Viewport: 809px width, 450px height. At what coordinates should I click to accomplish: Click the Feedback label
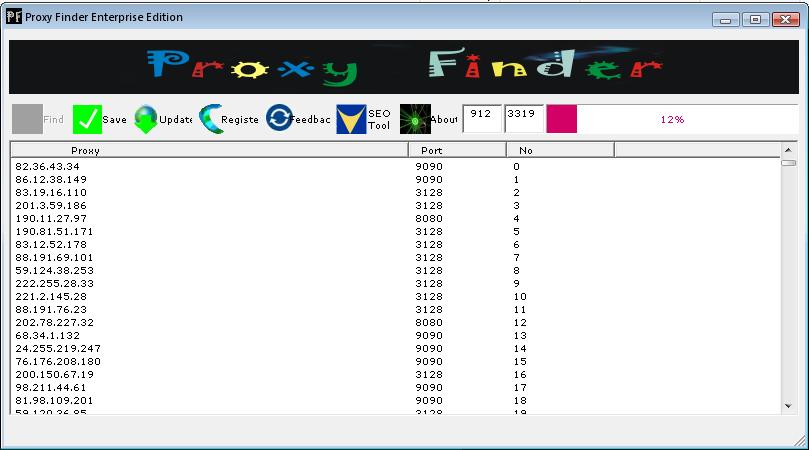[x=311, y=120]
